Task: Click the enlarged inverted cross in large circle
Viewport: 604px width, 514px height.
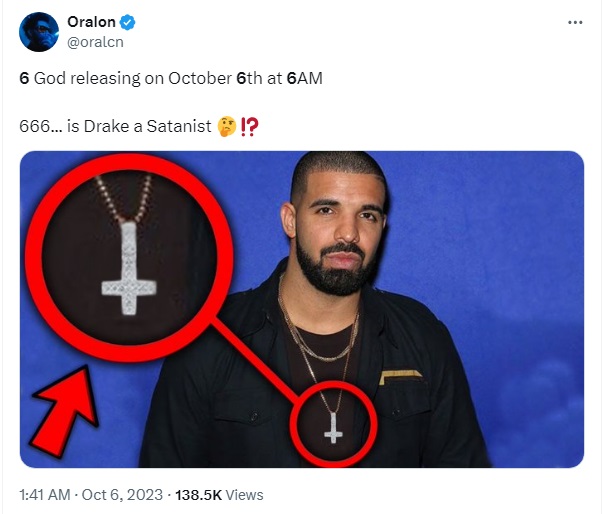Action: point(129,268)
